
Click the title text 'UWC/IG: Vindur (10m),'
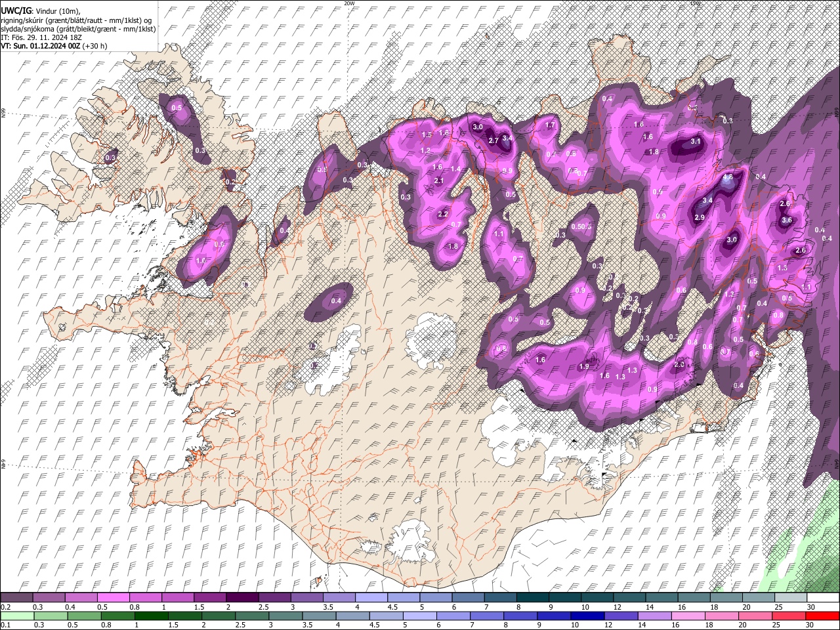tap(40, 11)
